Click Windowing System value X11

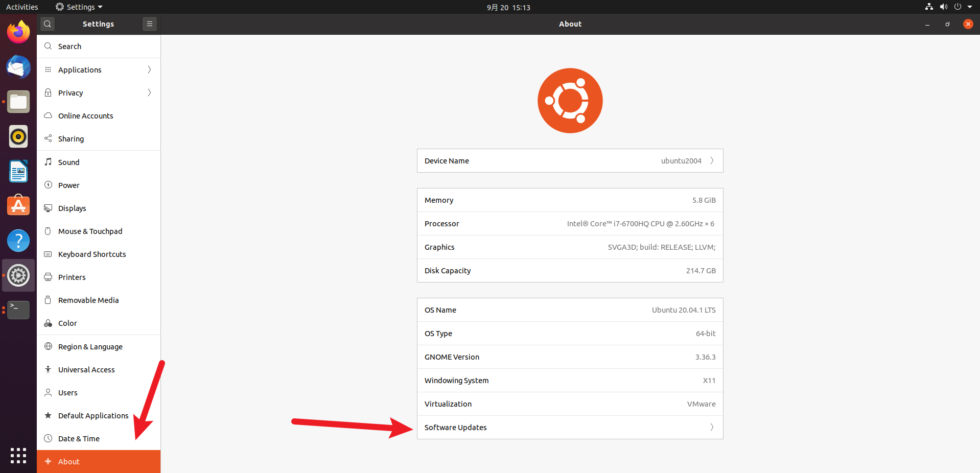pos(709,381)
